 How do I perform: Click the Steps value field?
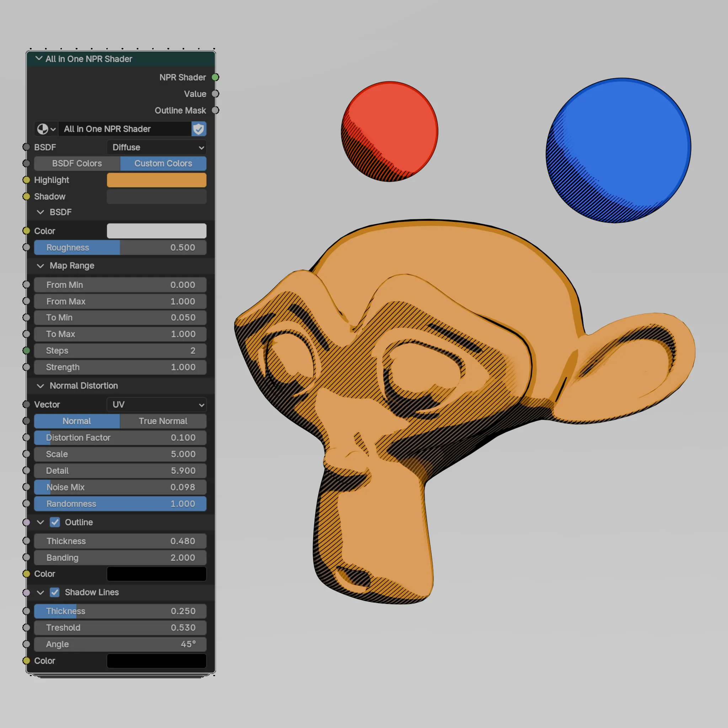tap(120, 351)
